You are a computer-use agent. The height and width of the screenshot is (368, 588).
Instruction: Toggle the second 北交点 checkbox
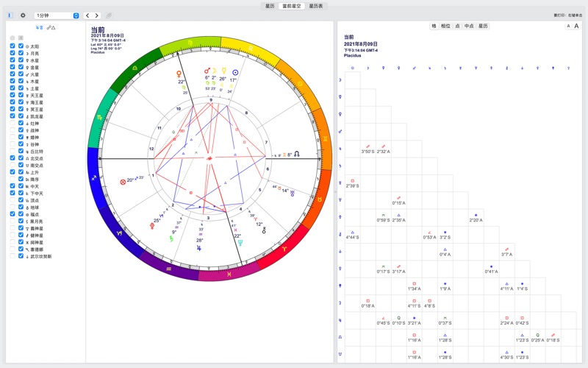coord(21,158)
